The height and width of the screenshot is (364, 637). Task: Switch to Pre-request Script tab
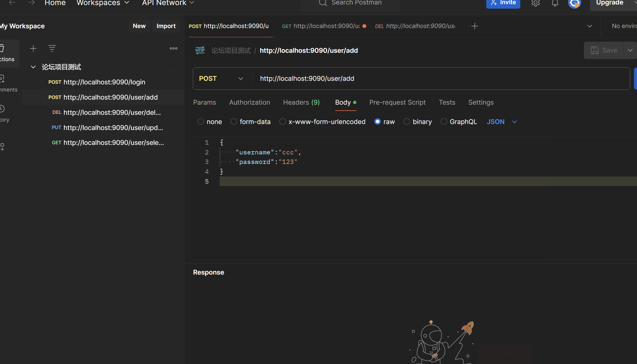point(397,102)
